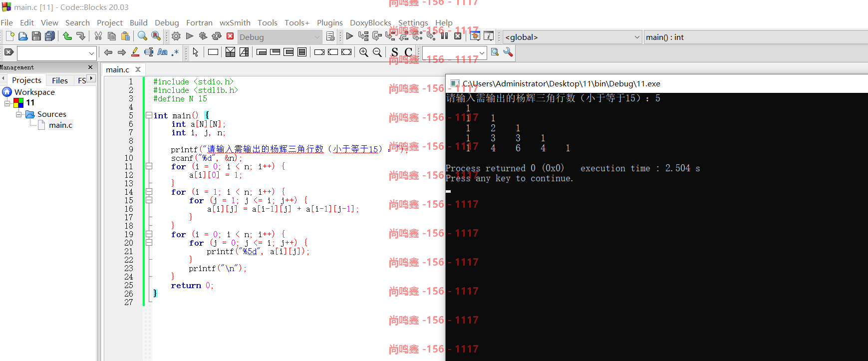Close the main.c editor tab
Image resolution: width=868 pixels, height=361 pixels.
[x=138, y=69]
